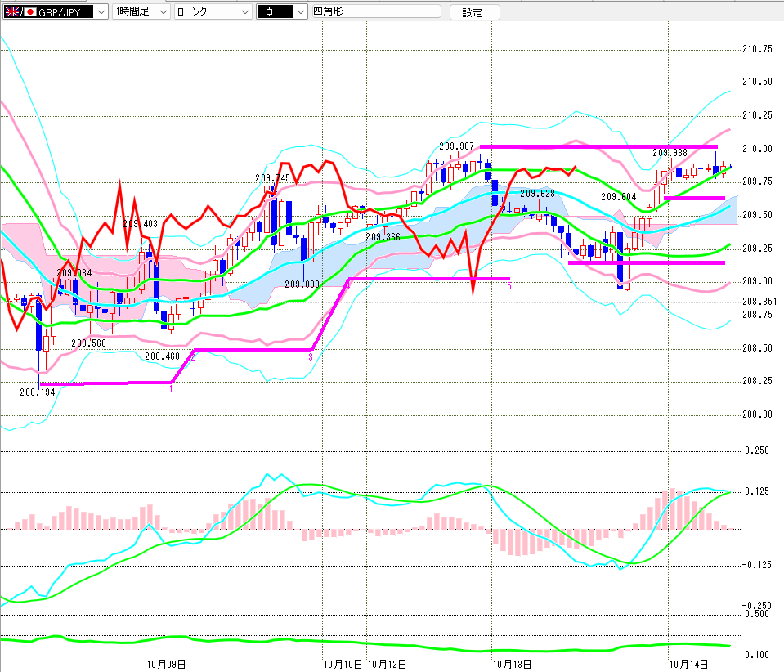Click the 209.034 price label

point(74,272)
